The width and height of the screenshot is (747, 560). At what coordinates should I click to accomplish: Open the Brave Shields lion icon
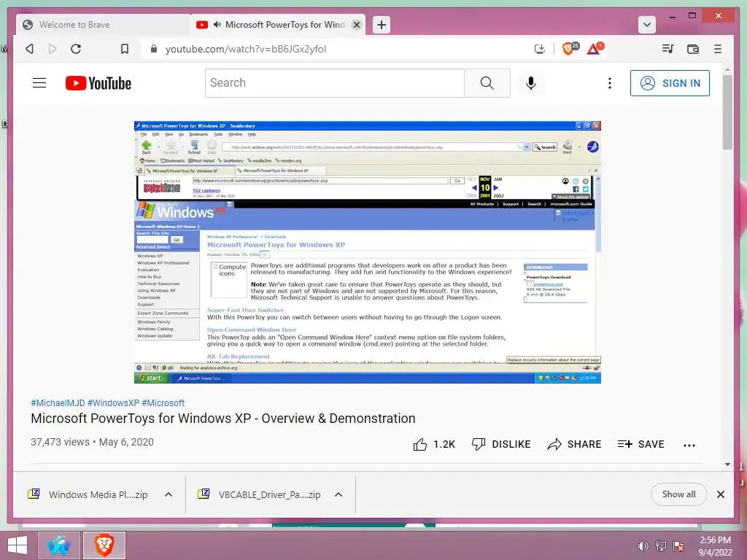569,48
